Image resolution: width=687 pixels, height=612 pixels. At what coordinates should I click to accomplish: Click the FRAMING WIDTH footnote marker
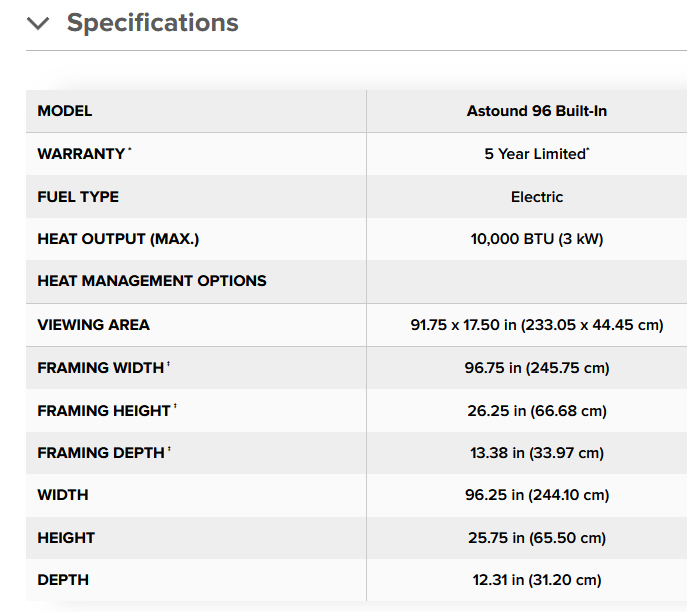168,364
